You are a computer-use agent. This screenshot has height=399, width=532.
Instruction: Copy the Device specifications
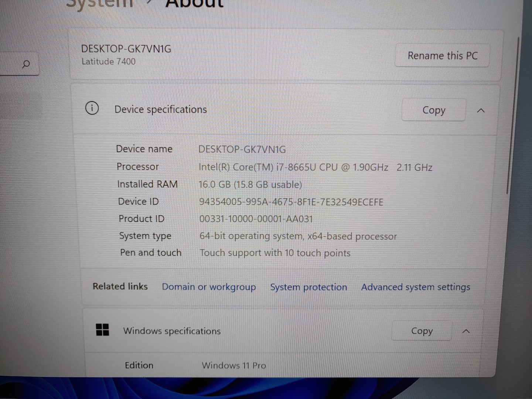coord(434,110)
